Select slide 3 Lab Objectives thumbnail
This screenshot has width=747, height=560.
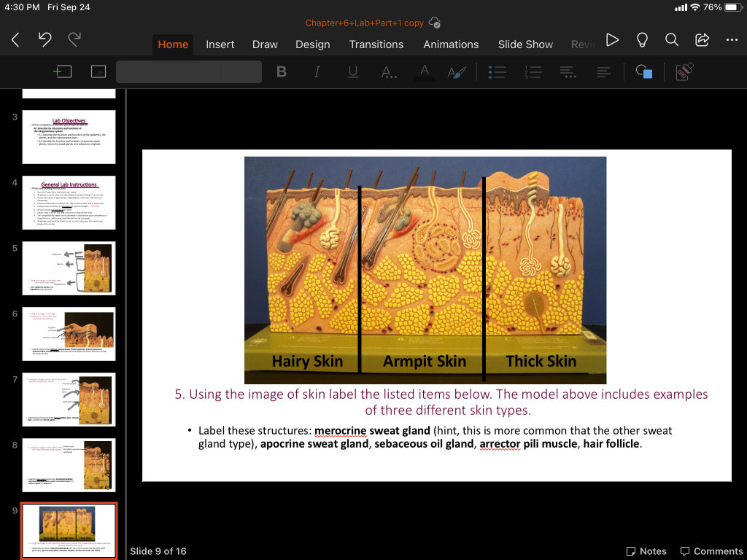(x=69, y=137)
